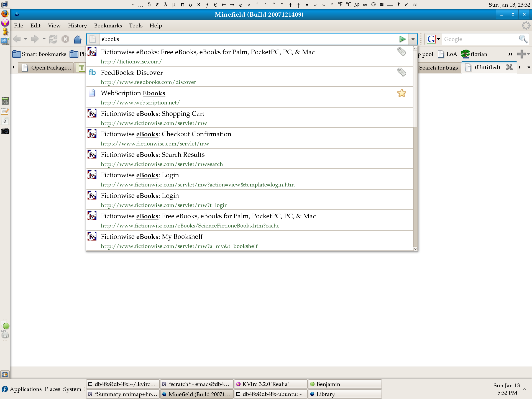Open the WebScription Ebooks suggestion
Viewport: 532px width, 399px height.
tap(250, 97)
